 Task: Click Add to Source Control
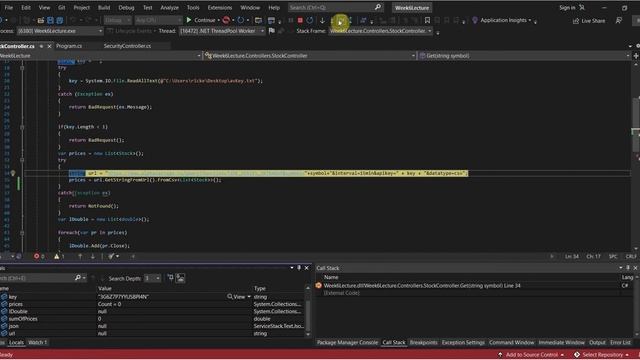(x=531, y=355)
